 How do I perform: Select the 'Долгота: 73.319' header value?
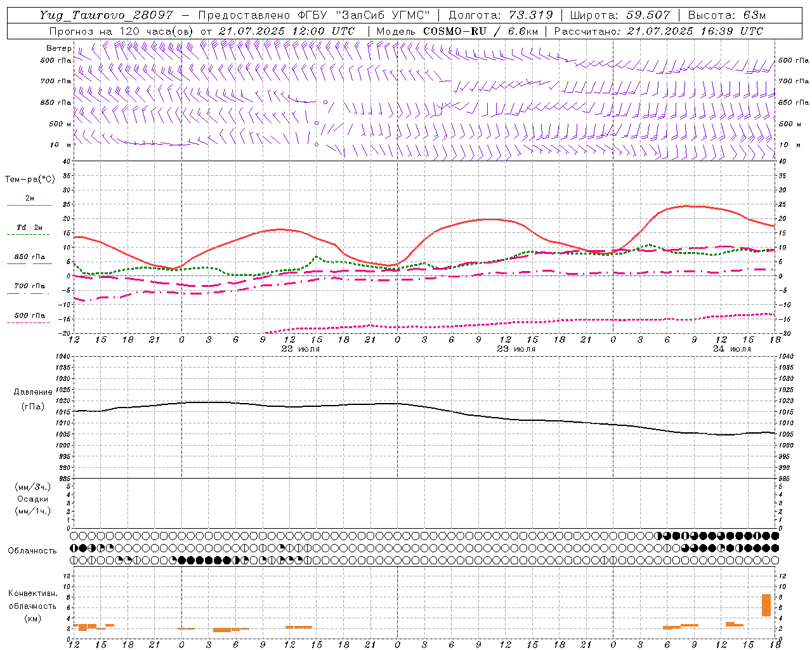(x=501, y=15)
